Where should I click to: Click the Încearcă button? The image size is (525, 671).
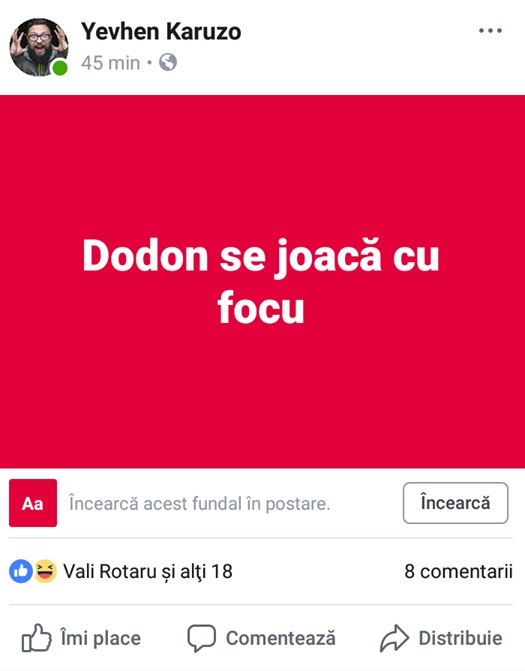click(x=455, y=503)
